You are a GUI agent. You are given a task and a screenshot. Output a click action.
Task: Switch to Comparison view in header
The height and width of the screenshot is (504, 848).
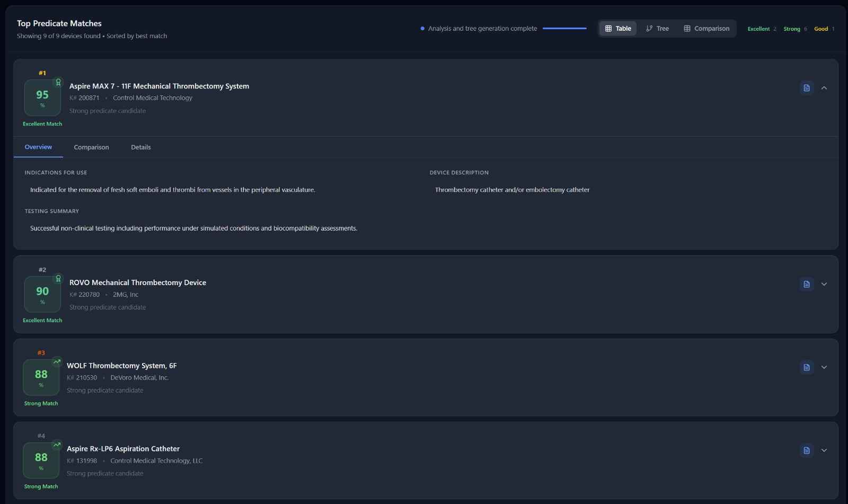(706, 29)
